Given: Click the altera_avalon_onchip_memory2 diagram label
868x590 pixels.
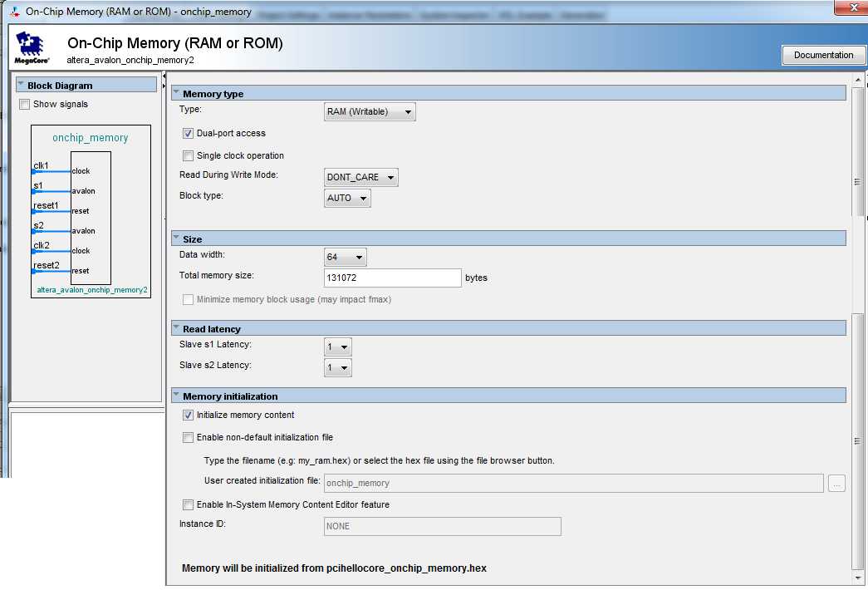Looking at the screenshot, I should 92,290.
